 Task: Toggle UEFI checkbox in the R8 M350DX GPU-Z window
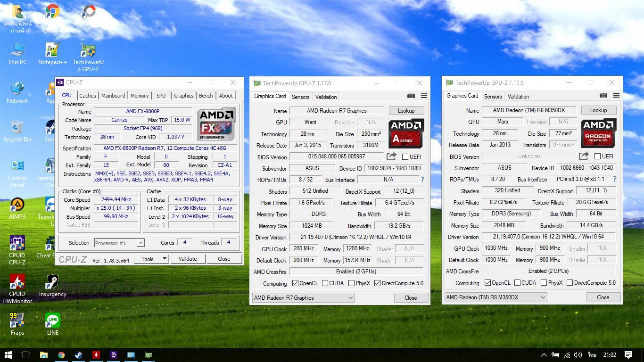point(597,156)
